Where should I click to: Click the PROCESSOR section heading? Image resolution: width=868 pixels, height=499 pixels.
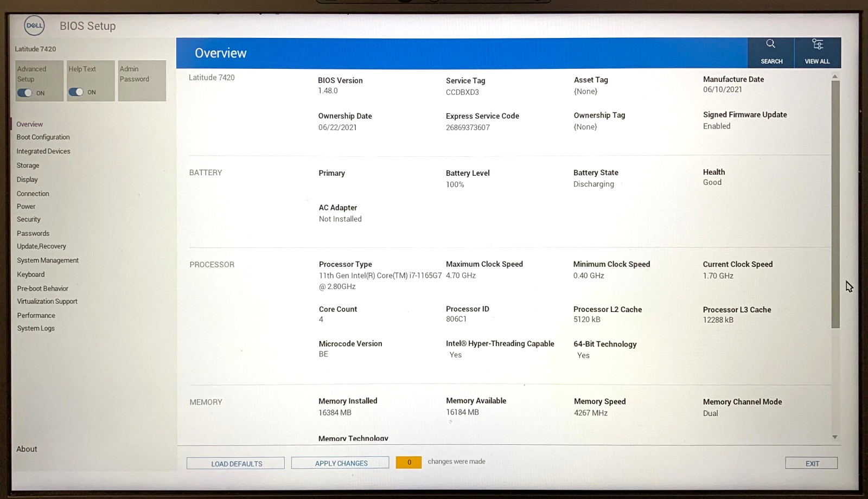click(212, 265)
